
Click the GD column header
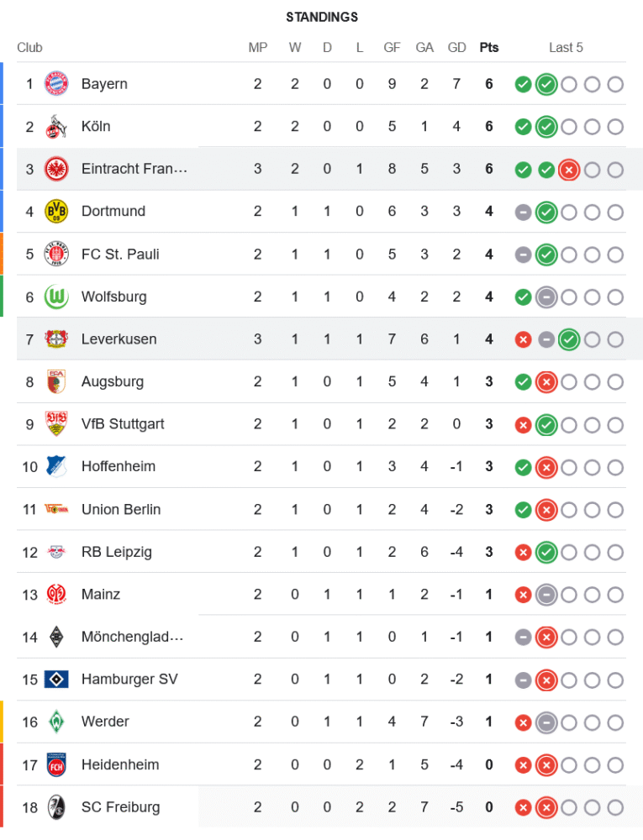click(457, 48)
